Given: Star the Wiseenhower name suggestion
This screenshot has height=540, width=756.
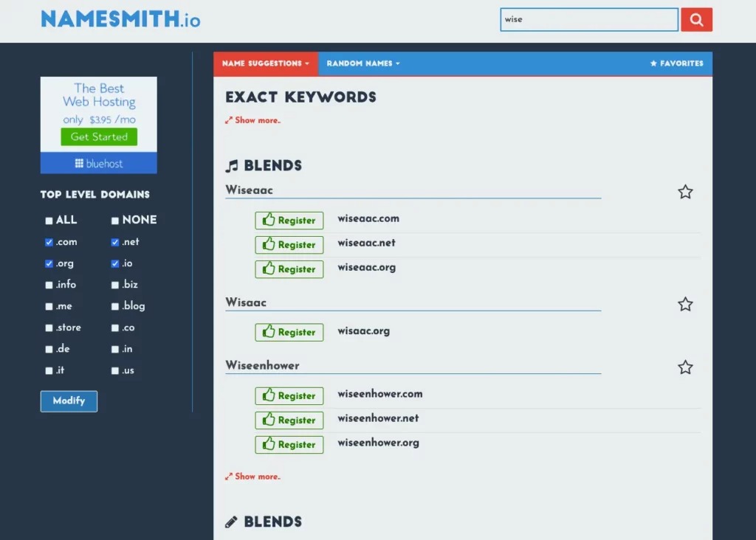Looking at the screenshot, I should pyautogui.click(x=685, y=367).
